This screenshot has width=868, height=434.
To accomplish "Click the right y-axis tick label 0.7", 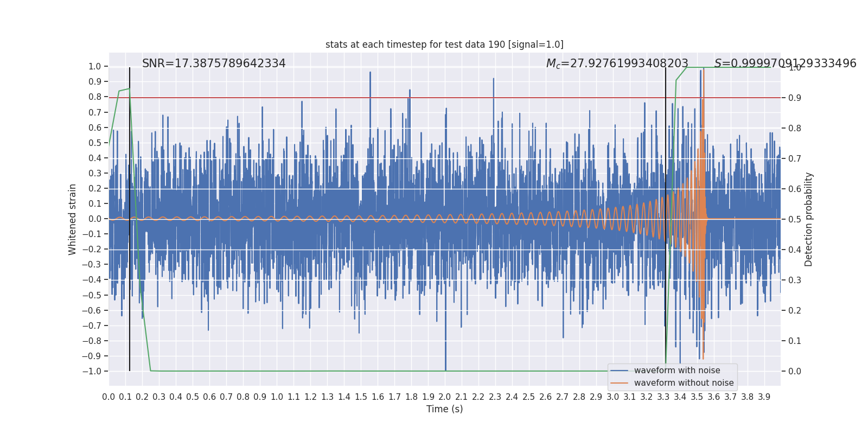I will click(795, 159).
